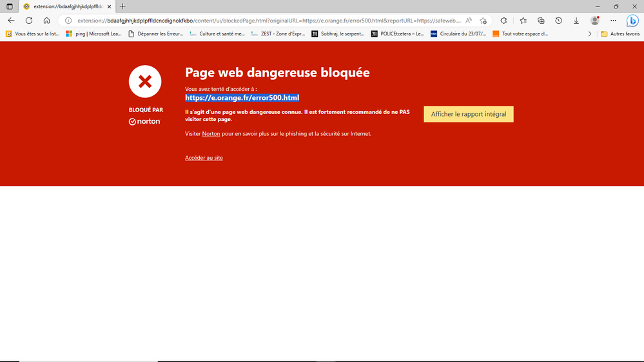Open 'ZEST - Zone d'Expr...' bookmark
This screenshot has width=644, height=362.
(278, 33)
